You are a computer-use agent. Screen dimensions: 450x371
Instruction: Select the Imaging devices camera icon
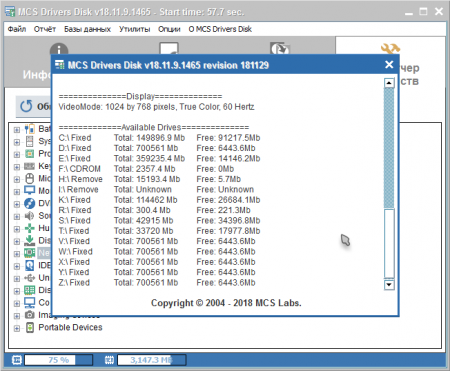click(30, 315)
